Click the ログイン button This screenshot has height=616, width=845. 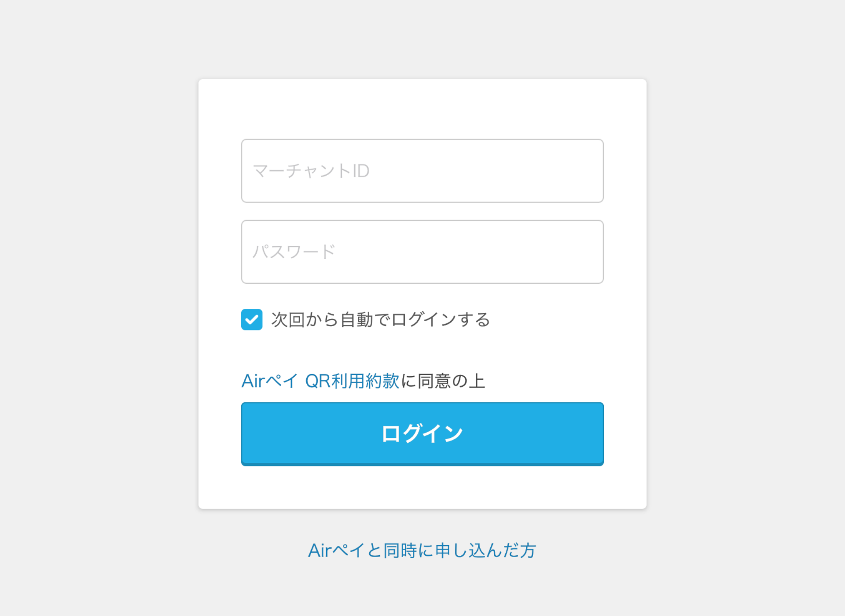coord(422,433)
